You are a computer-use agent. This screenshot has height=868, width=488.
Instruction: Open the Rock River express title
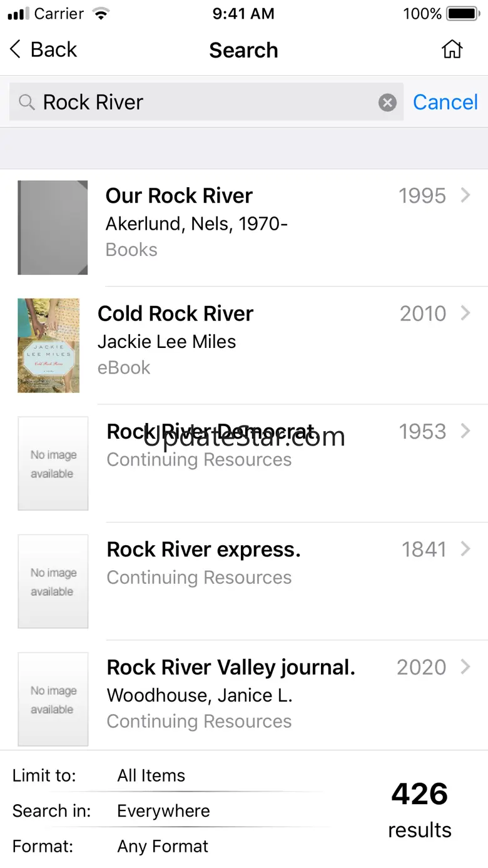pyautogui.click(x=203, y=549)
